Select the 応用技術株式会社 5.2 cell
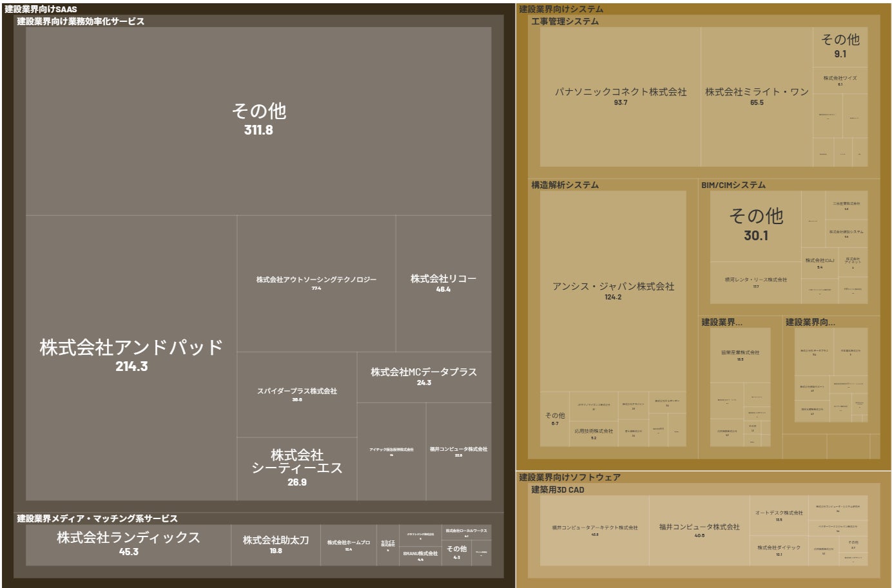This screenshot has height=588, width=892. pos(594,433)
